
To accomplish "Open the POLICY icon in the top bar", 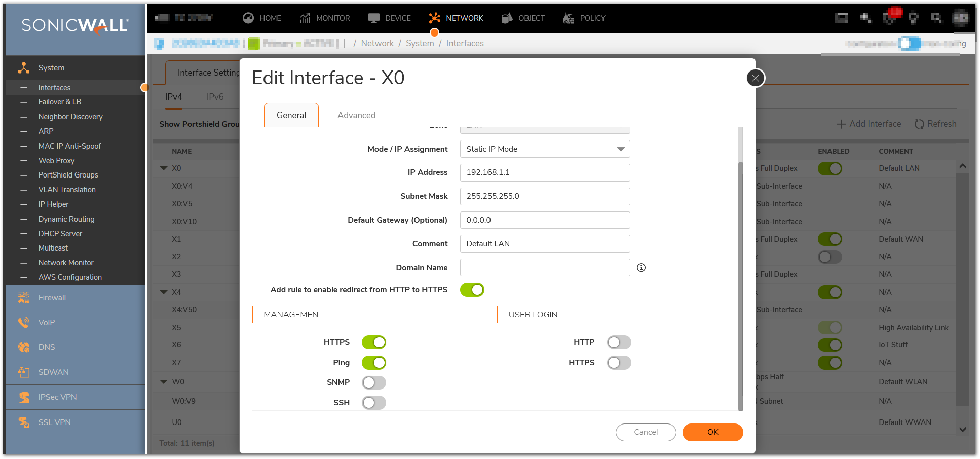I will point(569,18).
